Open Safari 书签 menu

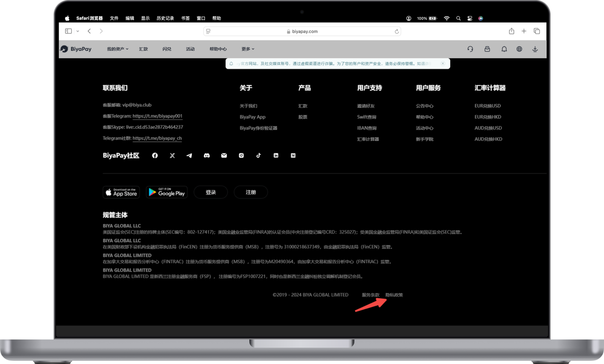point(185,18)
